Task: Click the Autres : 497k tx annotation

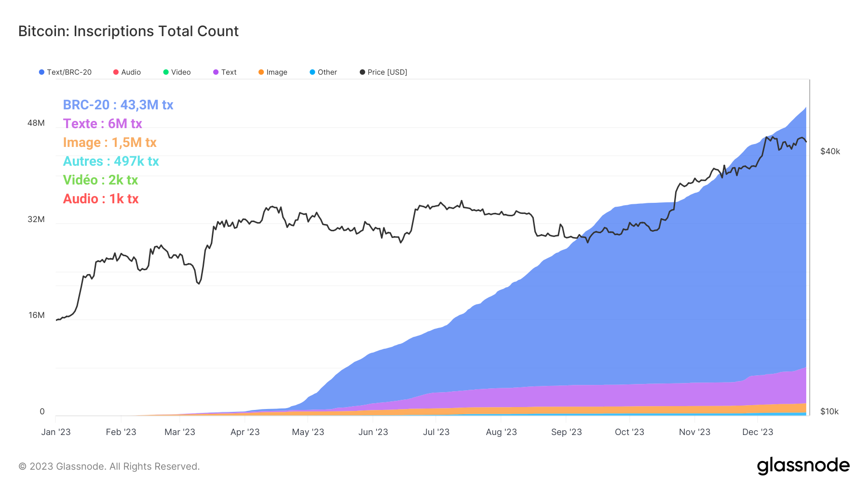Action: point(111,161)
